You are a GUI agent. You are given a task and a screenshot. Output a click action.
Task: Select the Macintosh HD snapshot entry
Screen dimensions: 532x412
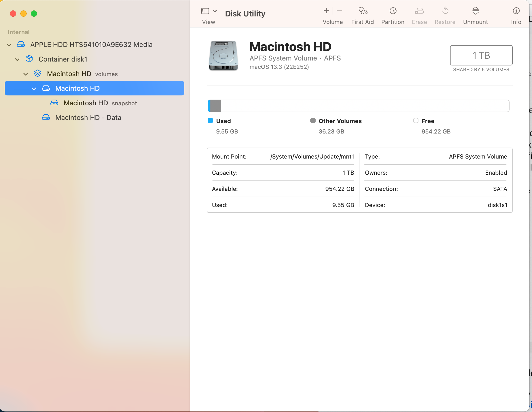[x=94, y=103]
